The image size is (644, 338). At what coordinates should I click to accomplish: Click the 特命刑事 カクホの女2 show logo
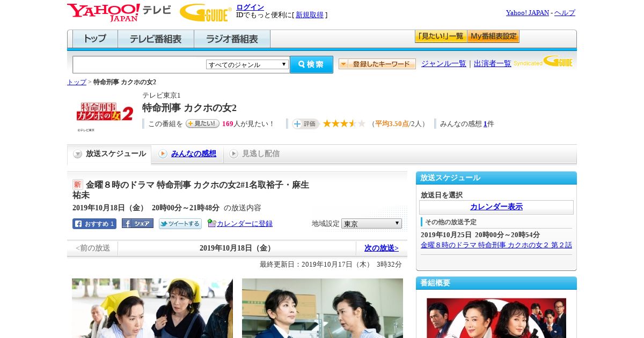105,114
